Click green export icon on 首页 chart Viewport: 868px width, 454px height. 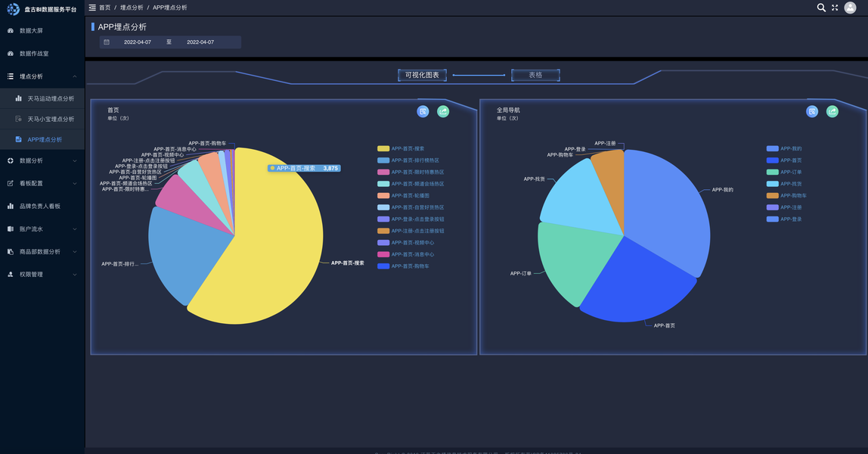(443, 111)
